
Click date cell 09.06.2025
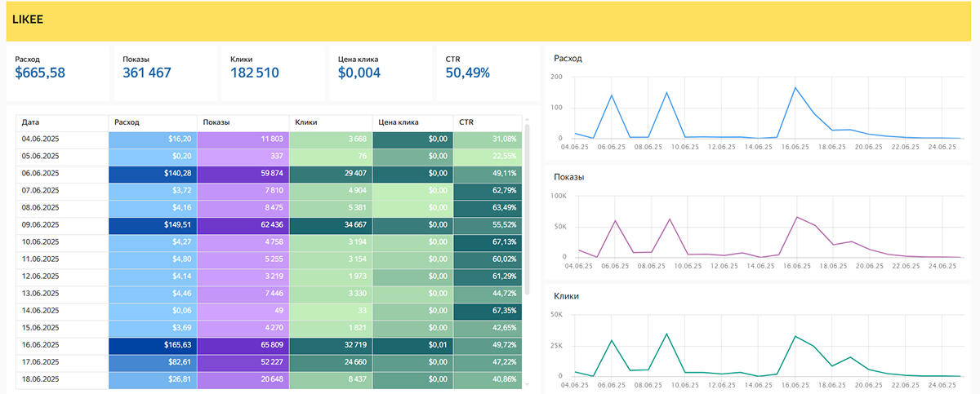[62, 225]
